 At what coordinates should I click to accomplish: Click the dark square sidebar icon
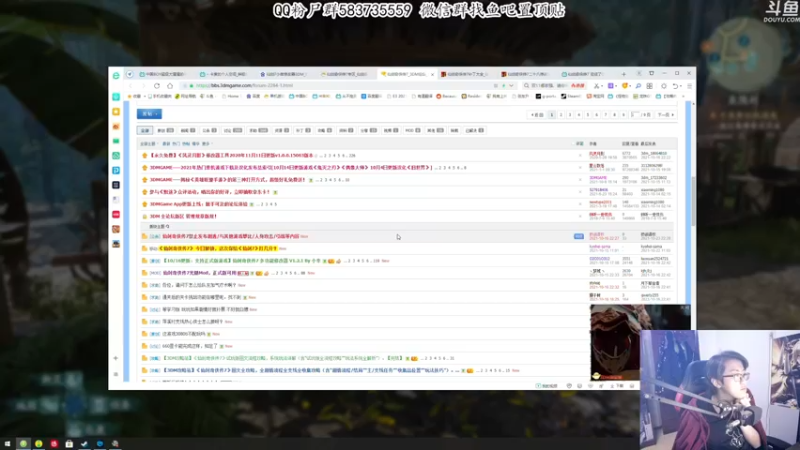click(x=116, y=185)
